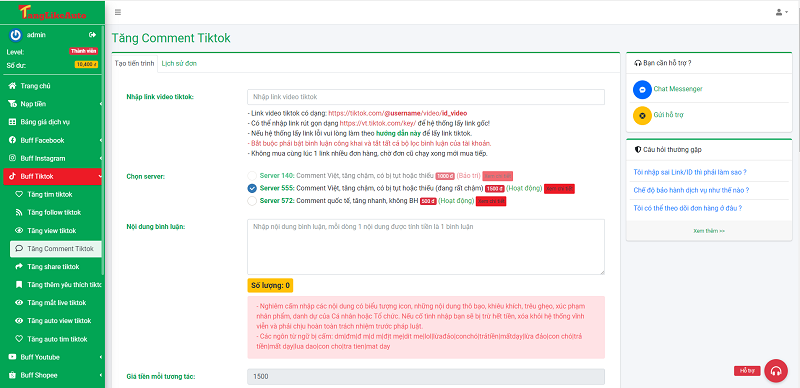This screenshot has height=388, width=800.
Task: Click the heart icon for Tăng auto tim tiktok
Action: (19, 339)
